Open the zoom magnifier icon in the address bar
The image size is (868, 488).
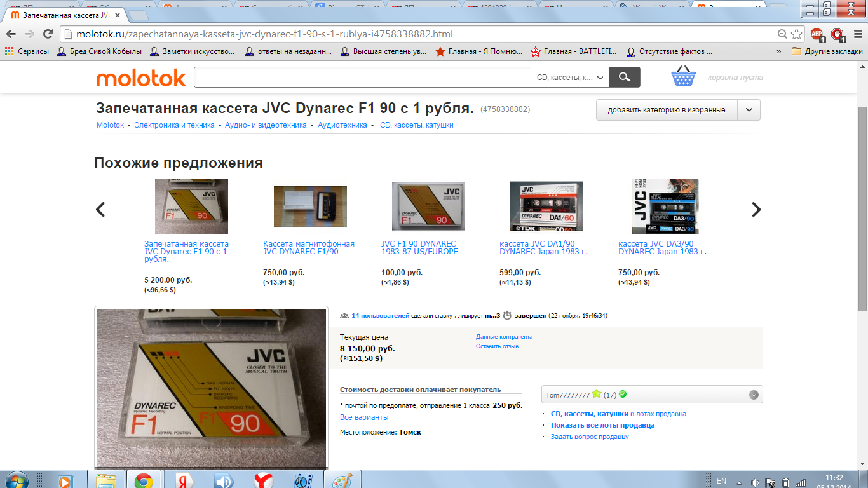pos(783,34)
